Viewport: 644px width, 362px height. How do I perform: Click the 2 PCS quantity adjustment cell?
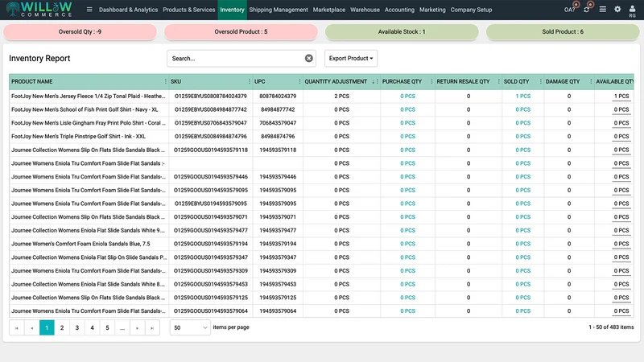point(341,96)
